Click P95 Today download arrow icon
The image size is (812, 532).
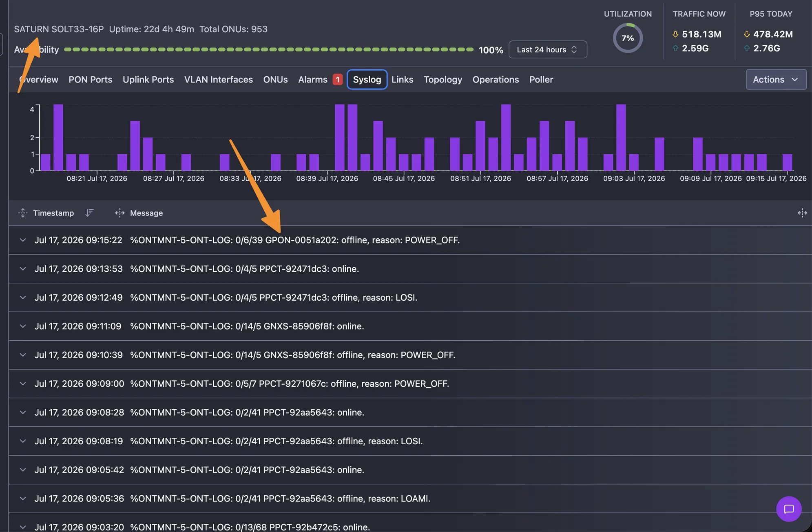747,34
